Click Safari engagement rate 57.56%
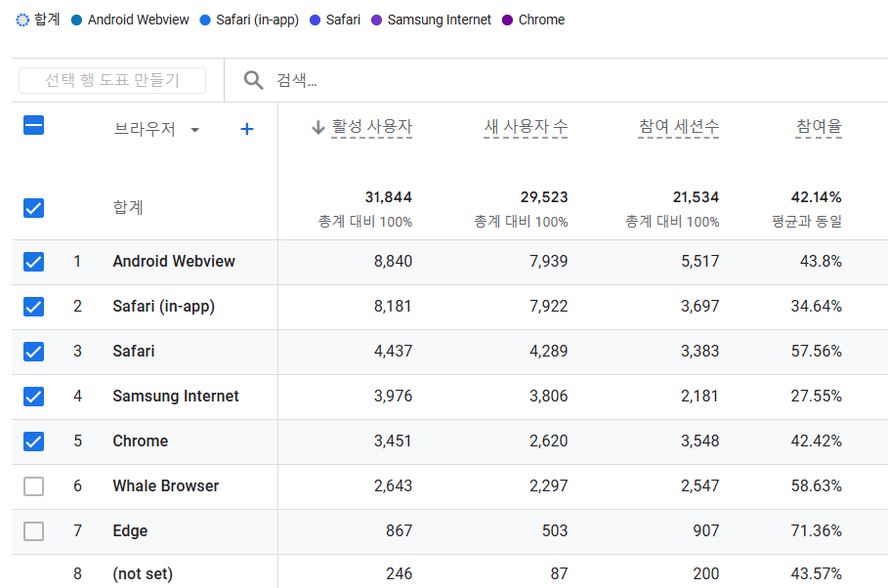Image resolution: width=888 pixels, height=588 pixels. click(817, 352)
